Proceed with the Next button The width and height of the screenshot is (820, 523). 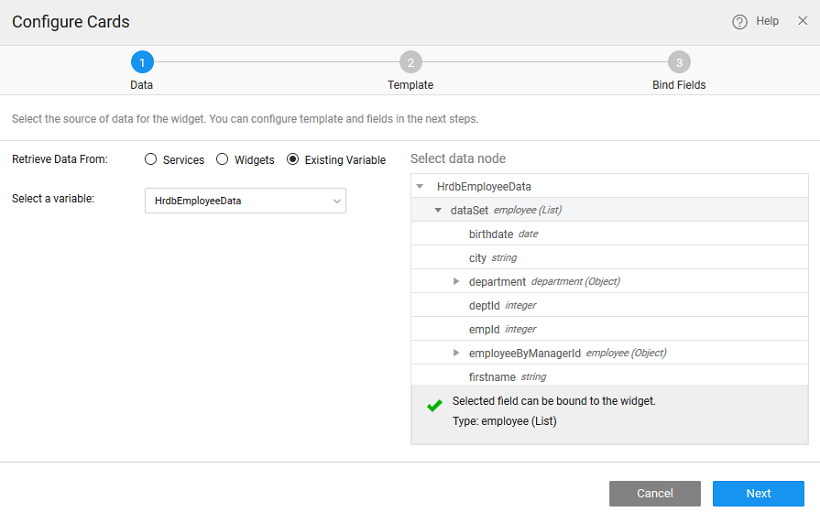click(x=758, y=493)
